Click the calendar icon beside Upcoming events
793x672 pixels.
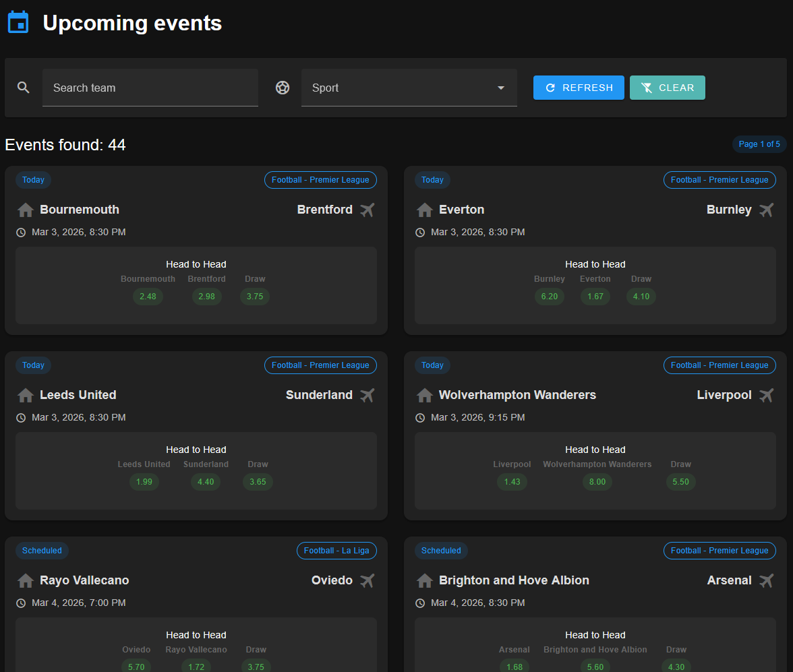tap(18, 22)
